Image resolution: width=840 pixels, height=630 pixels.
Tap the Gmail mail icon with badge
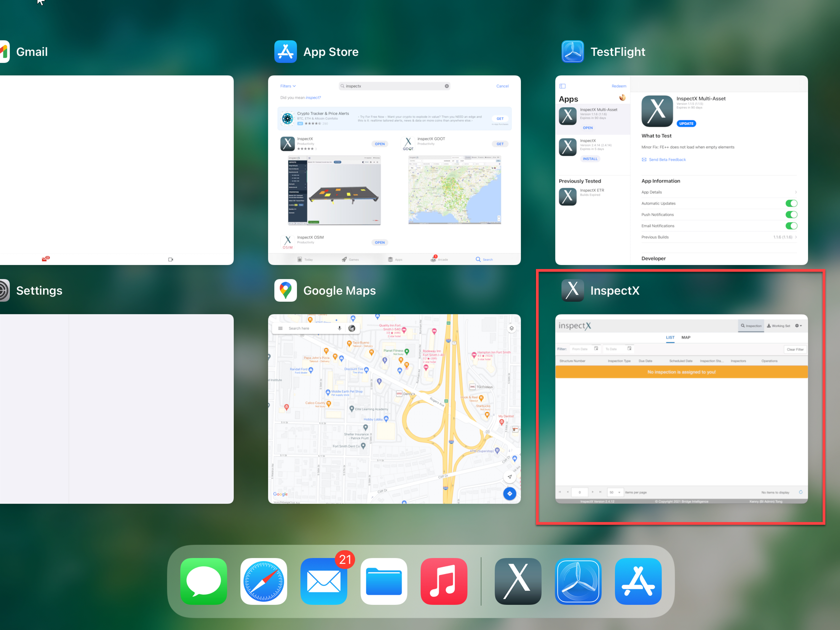(46, 259)
